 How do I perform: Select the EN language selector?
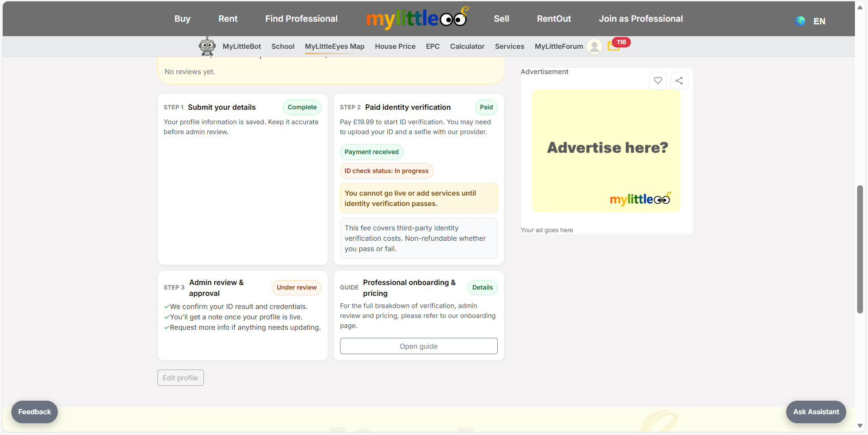[x=819, y=21]
